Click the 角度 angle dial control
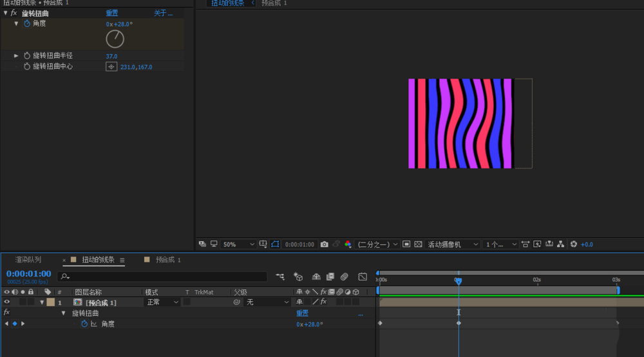This screenshot has height=357, width=644. coord(115,39)
